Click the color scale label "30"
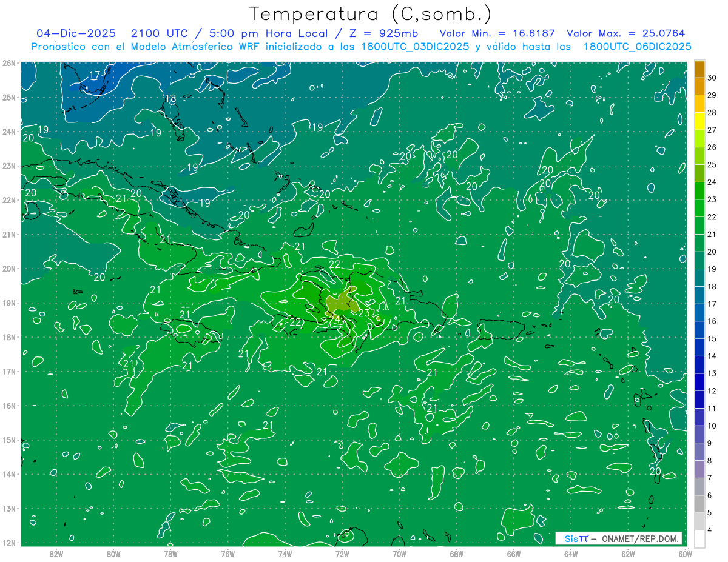This screenshot has width=728, height=562. coord(712,77)
